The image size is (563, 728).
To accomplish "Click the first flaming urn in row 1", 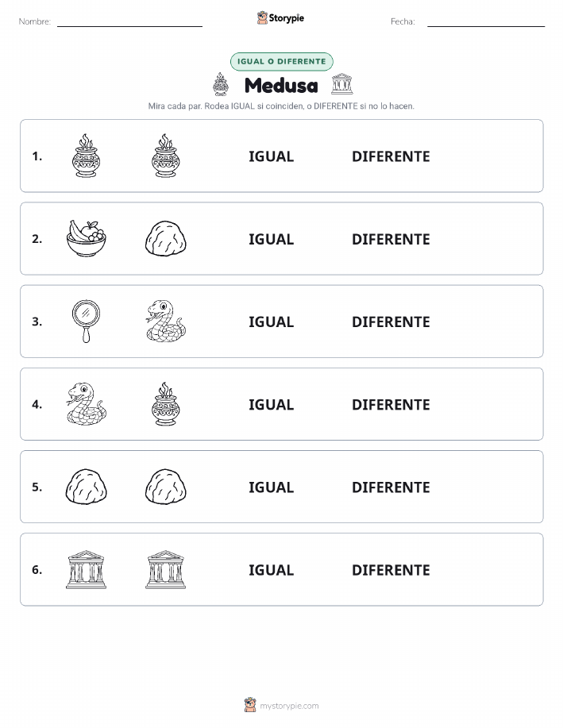I will 86,156.
